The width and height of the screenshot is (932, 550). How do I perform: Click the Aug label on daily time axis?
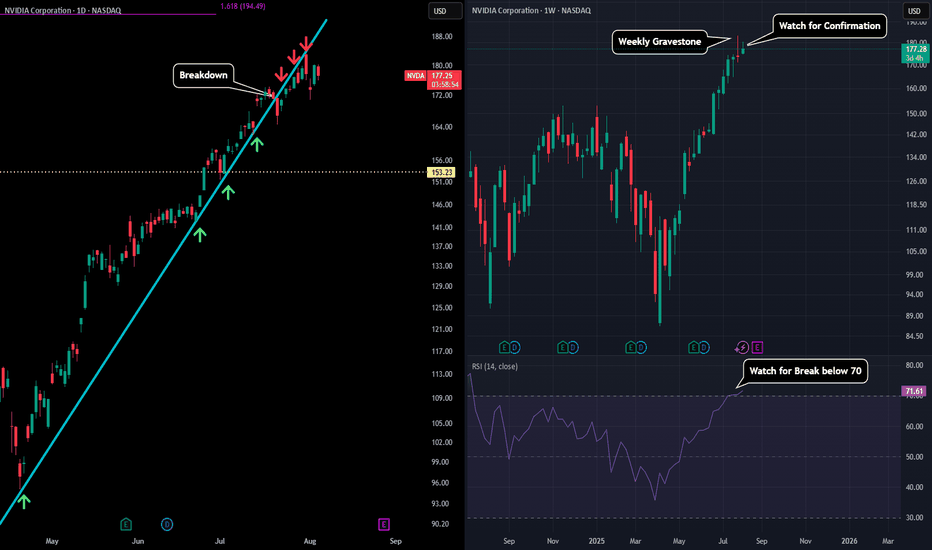point(310,541)
